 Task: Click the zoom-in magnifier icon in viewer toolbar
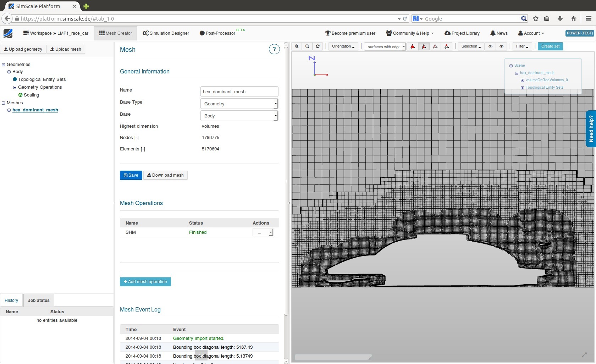[x=297, y=46]
